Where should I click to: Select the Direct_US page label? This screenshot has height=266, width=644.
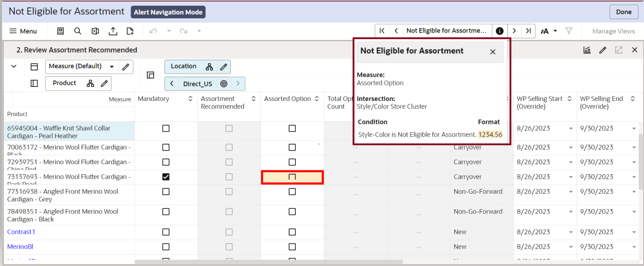(198, 83)
